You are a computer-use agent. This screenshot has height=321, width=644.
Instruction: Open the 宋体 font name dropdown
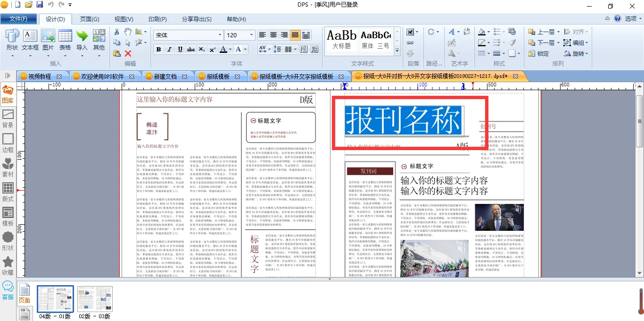click(220, 35)
